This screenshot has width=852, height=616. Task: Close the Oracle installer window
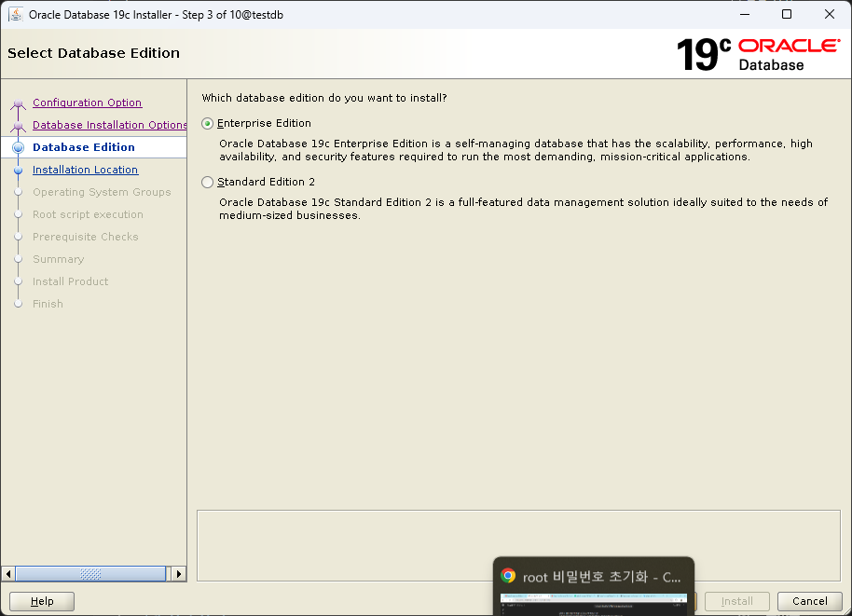[x=830, y=14]
